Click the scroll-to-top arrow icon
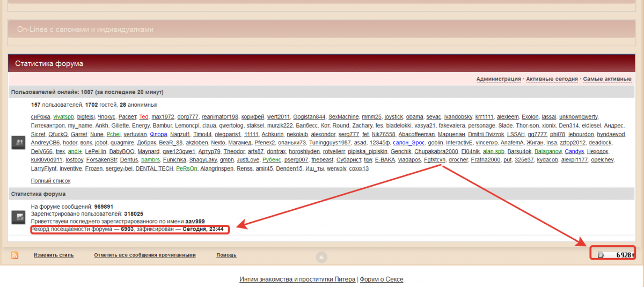Image resolution: width=644 pixels, height=287 pixels. 321,257
